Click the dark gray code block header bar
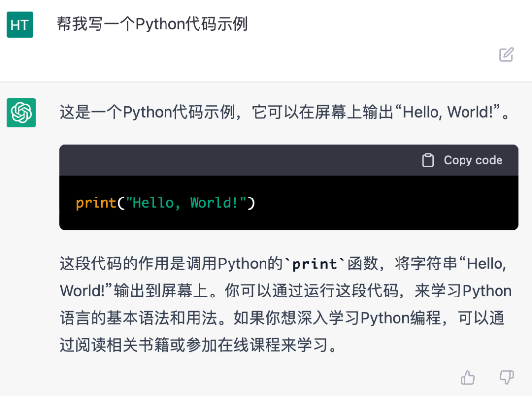The width and height of the screenshot is (532, 396). (236, 161)
